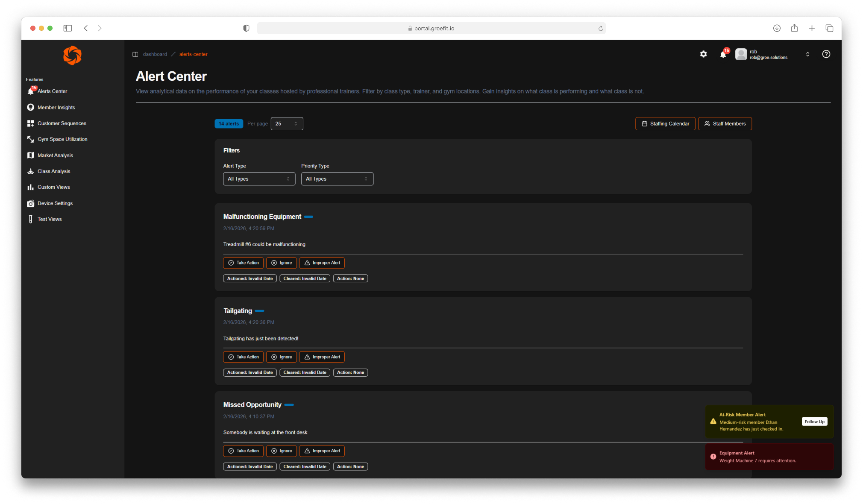The width and height of the screenshot is (863, 504).
Task: Click Take Action on Malfunctioning Equipment
Action: (x=243, y=263)
